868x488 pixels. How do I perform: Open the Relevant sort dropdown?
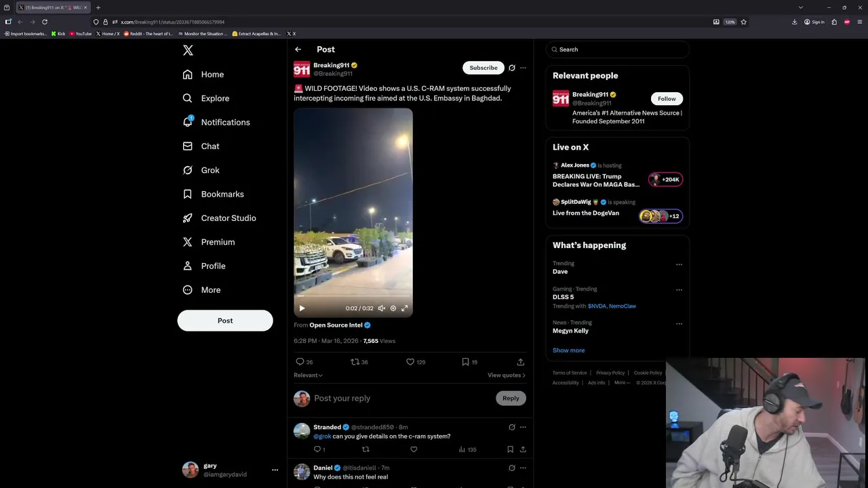coord(308,375)
